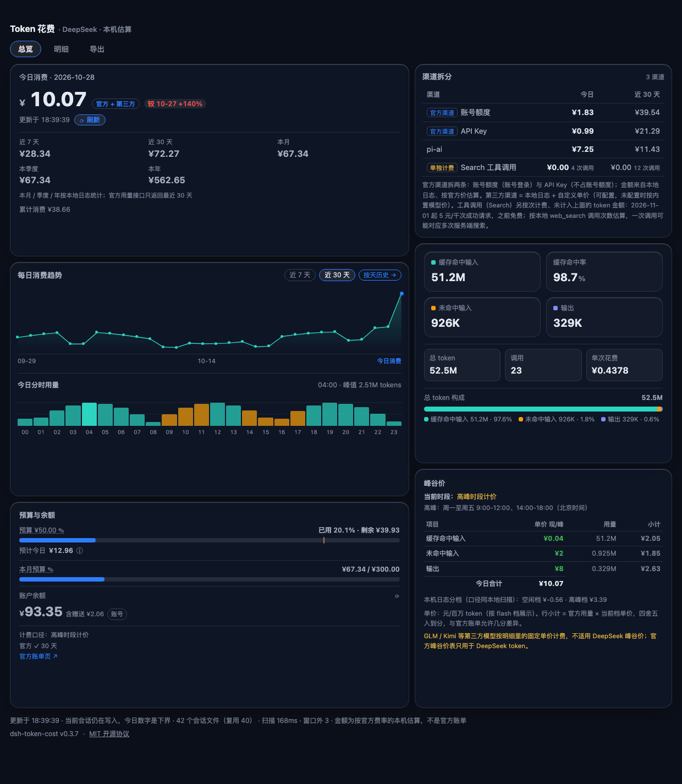
Task: Click the 本月预算 progress bar
Action: (x=210, y=579)
